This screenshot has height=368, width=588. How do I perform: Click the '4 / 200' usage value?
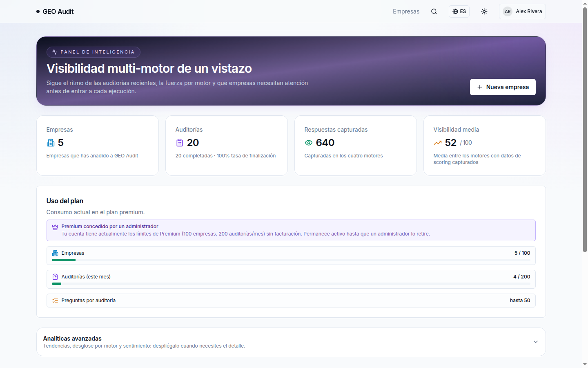(x=522, y=277)
